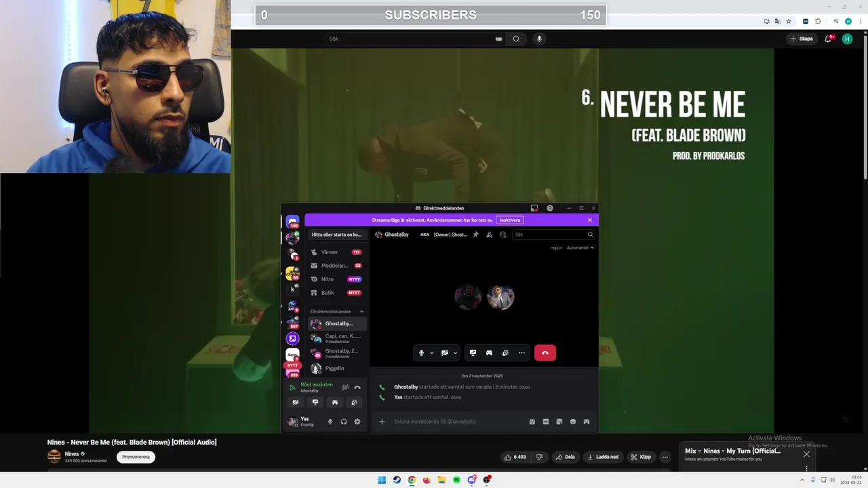868x488 pixels.
Task: Mute mic next to Yas username
Action: tap(330, 422)
